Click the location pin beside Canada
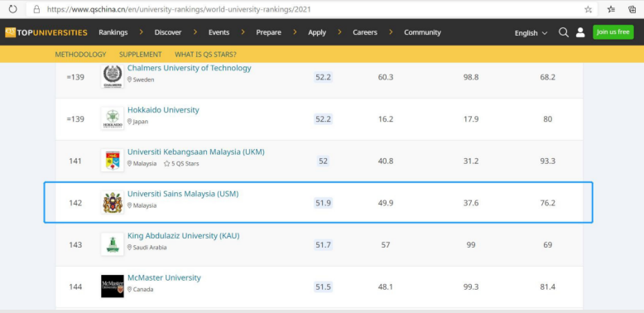This screenshot has height=313, width=644. point(129,289)
